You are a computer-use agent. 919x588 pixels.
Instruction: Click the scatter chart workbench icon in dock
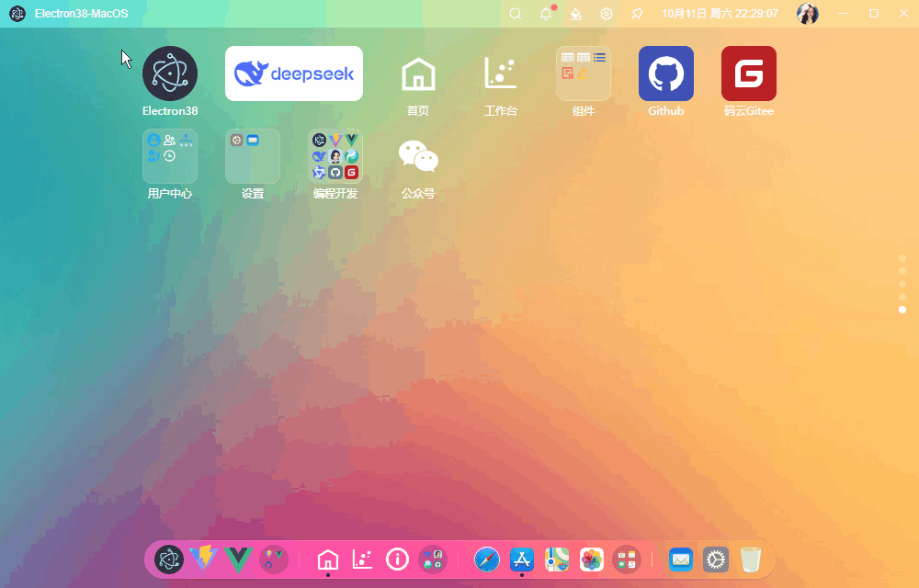coord(362,560)
